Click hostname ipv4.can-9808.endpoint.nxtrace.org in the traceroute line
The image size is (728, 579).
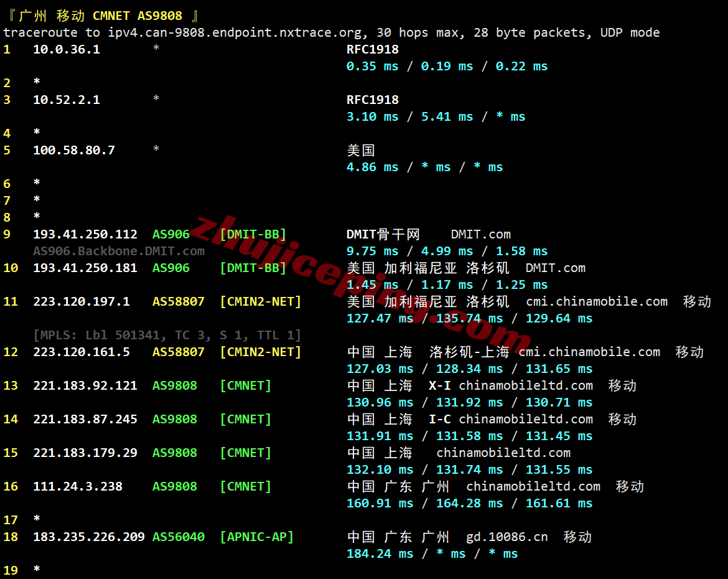pos(235,33)
